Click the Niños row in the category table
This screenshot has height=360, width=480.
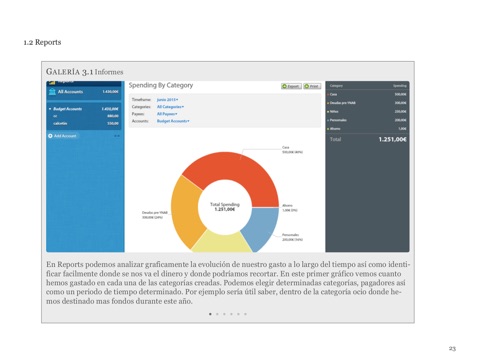pos(367,112)
